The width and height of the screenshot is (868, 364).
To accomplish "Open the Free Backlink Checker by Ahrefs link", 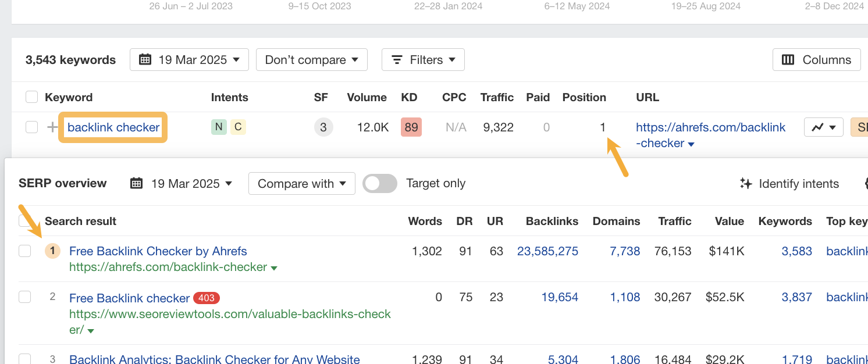I will pyautogui.click(x=158, y=251).
